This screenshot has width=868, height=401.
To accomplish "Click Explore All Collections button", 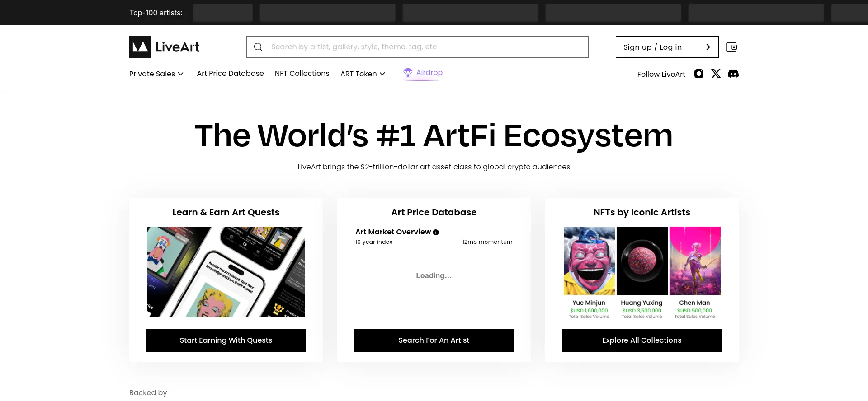I will [x=642, y=340].
